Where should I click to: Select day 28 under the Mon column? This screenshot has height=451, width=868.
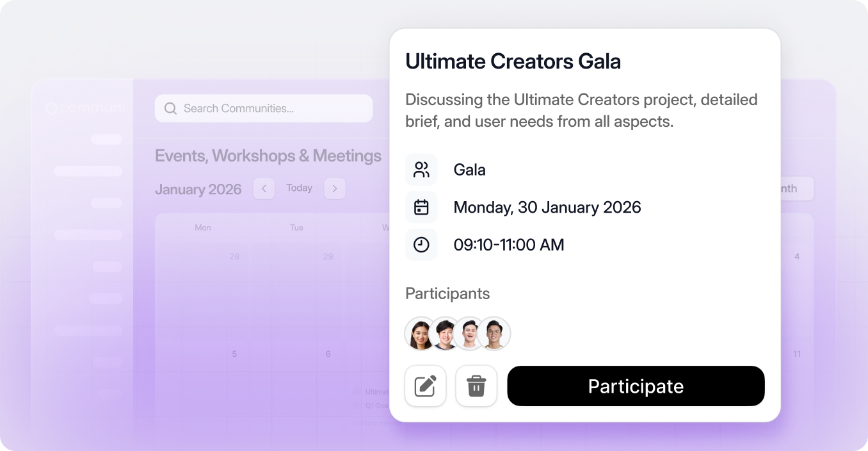point(234,256)
